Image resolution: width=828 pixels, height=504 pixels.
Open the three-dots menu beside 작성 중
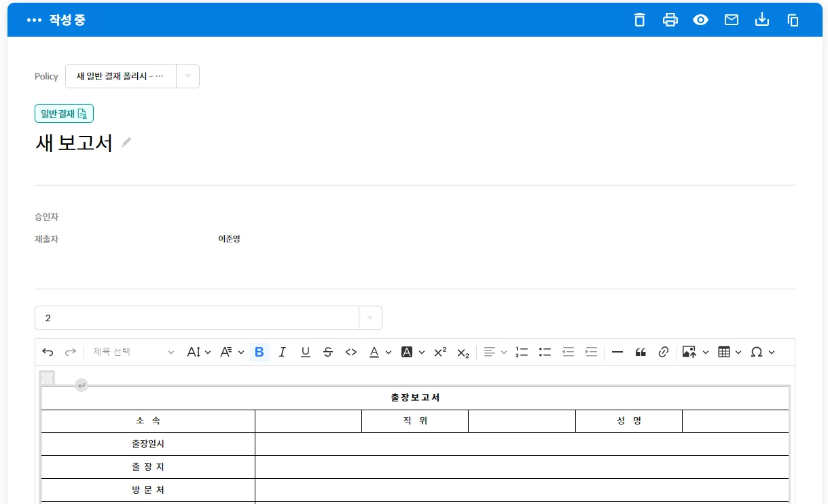34,20
